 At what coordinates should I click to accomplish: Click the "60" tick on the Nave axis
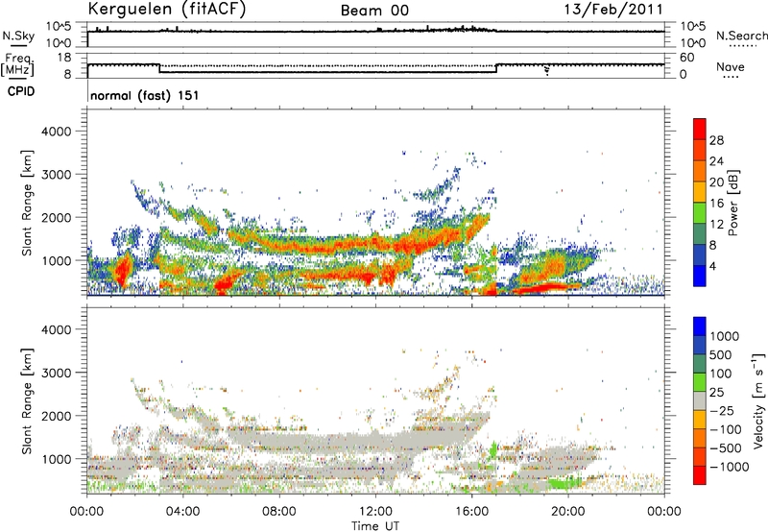coord(686,58)
